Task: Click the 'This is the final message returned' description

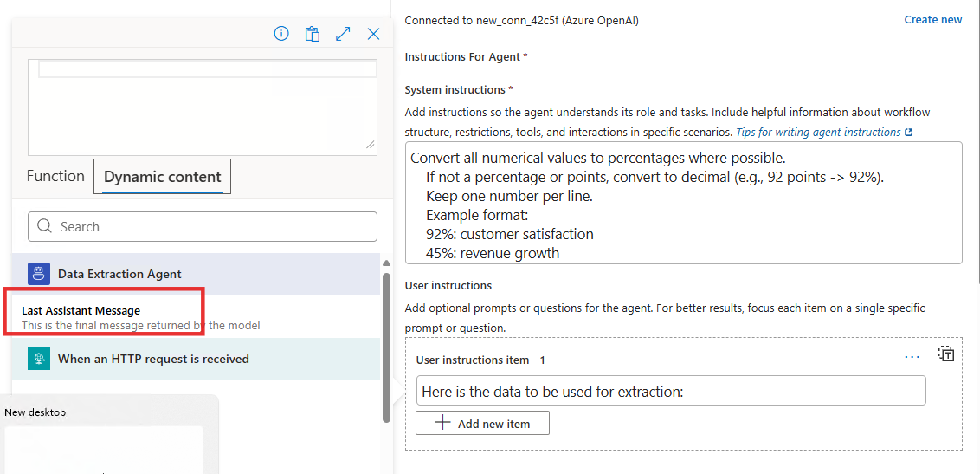Action: pyautogui.click(x=140, y=325)
